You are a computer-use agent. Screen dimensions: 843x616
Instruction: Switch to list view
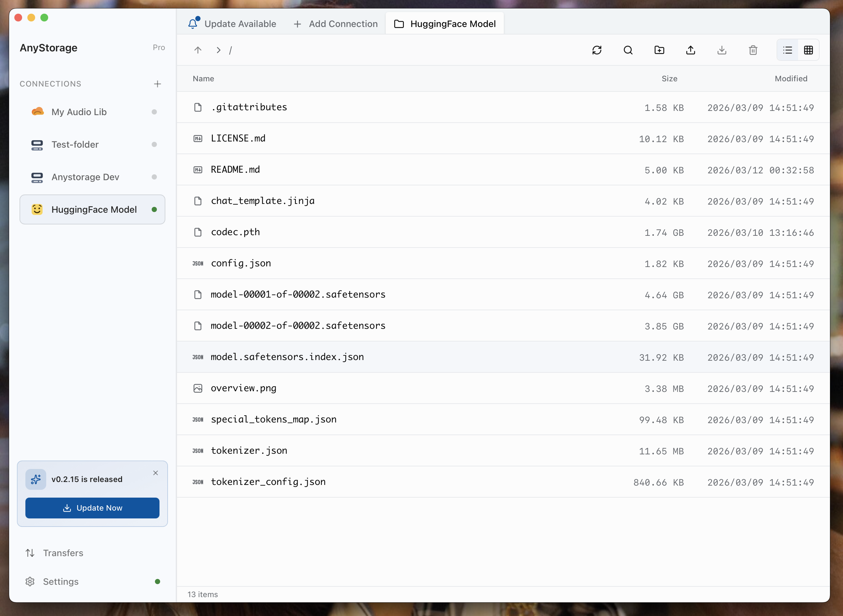click(x=787, y=50)
